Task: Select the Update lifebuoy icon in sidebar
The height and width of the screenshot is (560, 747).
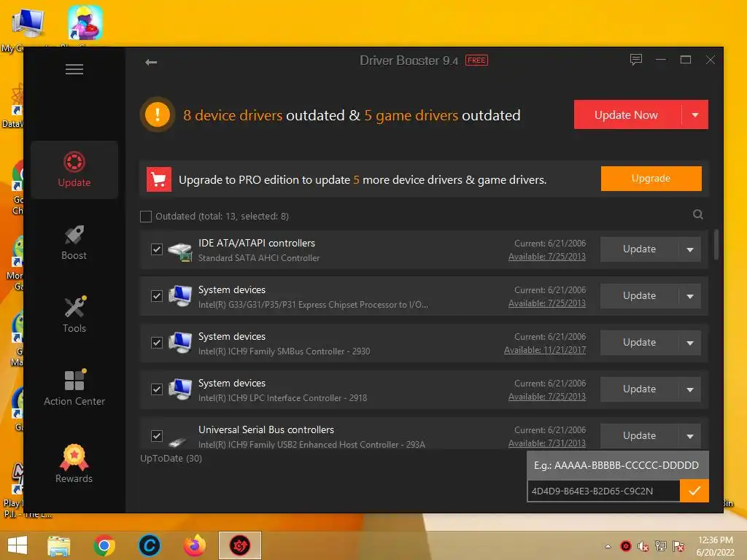Action: [74, 162]
